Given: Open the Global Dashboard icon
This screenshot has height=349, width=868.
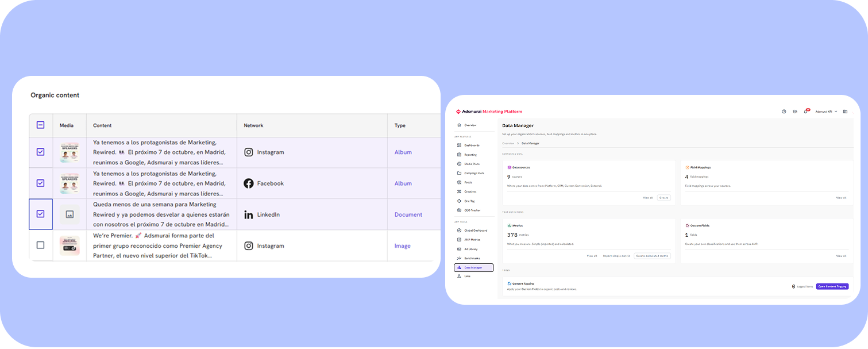Looking at the screenshot, I should point(459,231).
